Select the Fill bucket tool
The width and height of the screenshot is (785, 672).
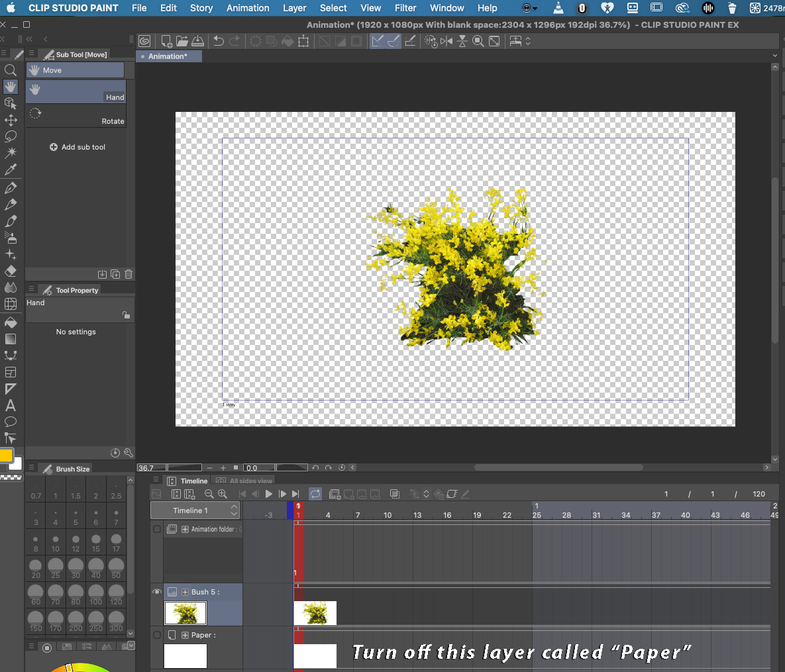pyautogui.click(x=10, y=322)
